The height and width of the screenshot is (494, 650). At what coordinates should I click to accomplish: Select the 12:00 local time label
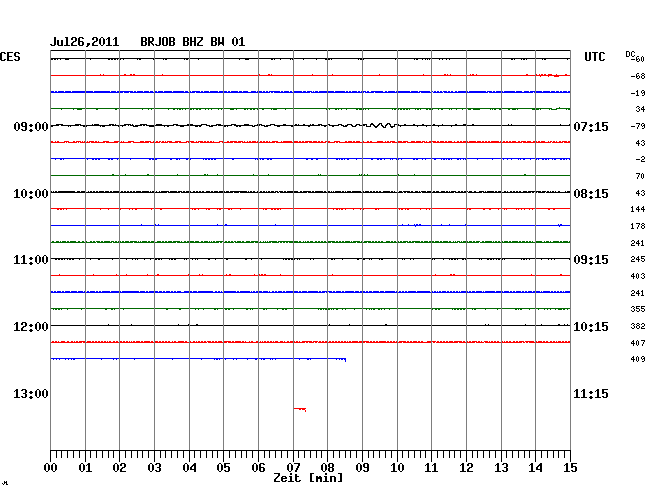pos(31,327)
